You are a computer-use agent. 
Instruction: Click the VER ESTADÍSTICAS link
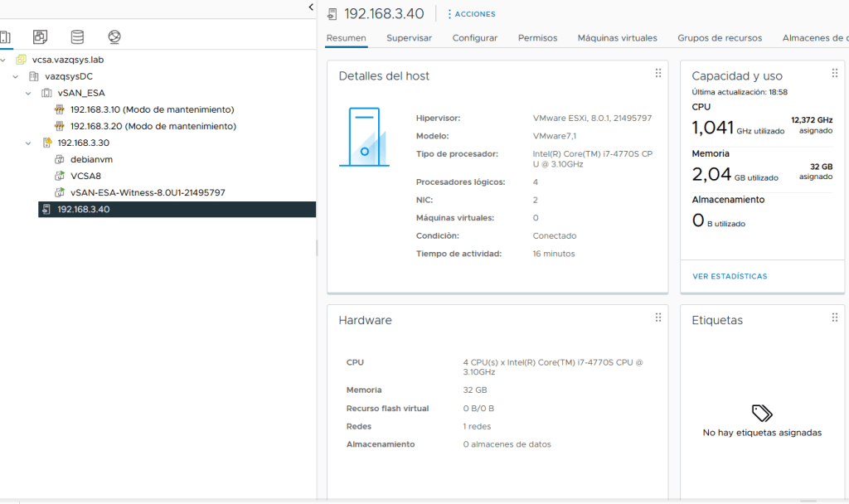(730, 276)
